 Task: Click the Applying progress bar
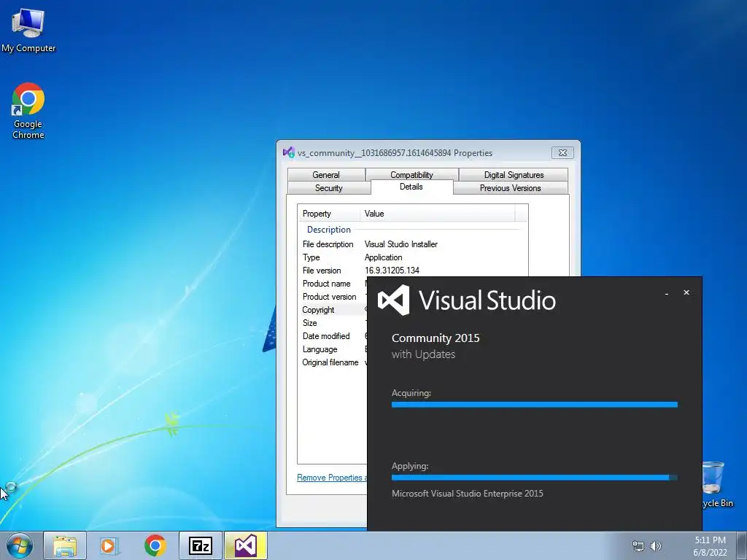[535, 478]
